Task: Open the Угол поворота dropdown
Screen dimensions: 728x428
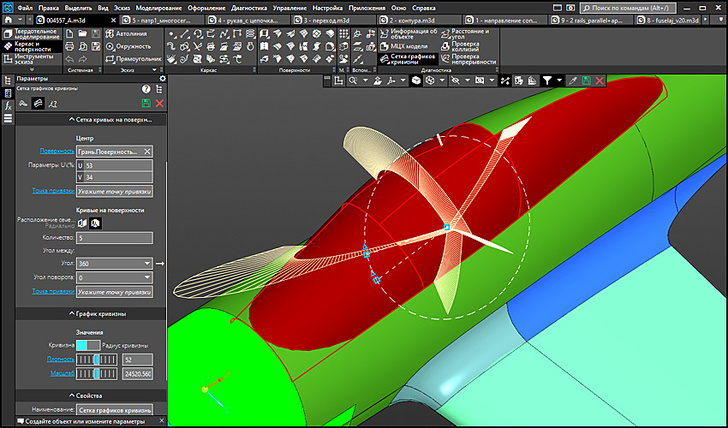Action: coord(114,278)
